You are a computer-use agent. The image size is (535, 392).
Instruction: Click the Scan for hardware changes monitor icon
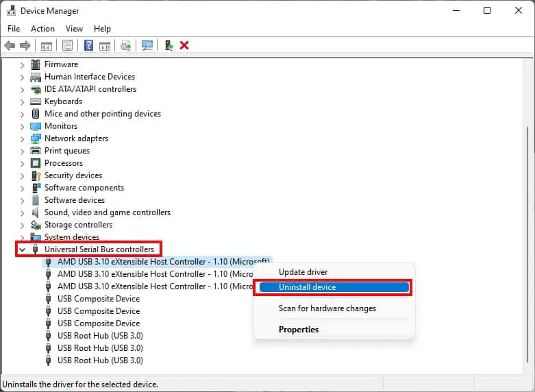coord(147,45)
